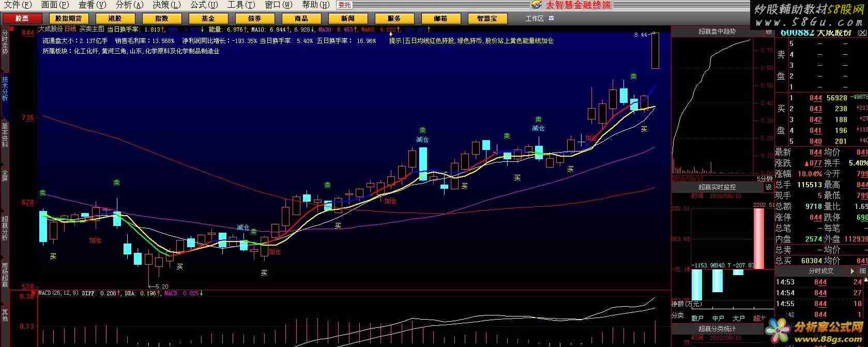Open the 分析(A) menu

[130, 5]
